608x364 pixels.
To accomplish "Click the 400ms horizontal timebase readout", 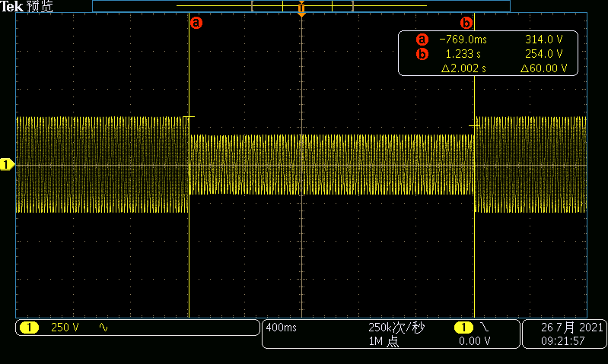I will (281, 328).
